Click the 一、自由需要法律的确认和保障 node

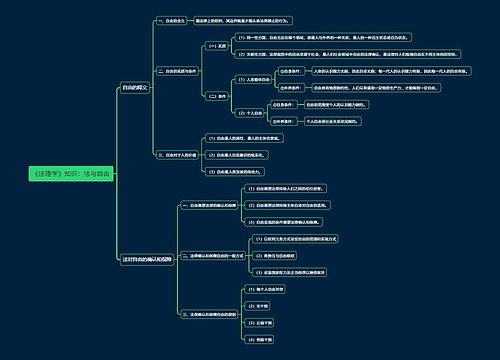pyautogui.click(x=209, y=205)
